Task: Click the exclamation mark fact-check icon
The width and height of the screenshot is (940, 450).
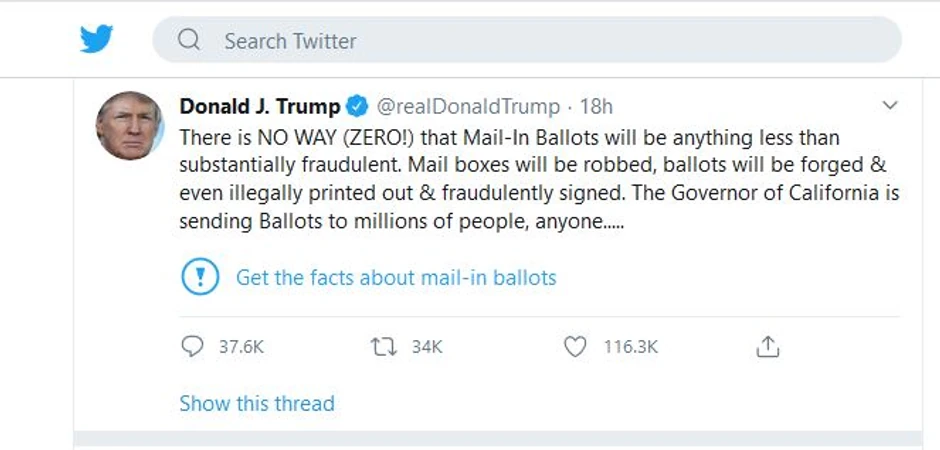Action: coord(200,276)
